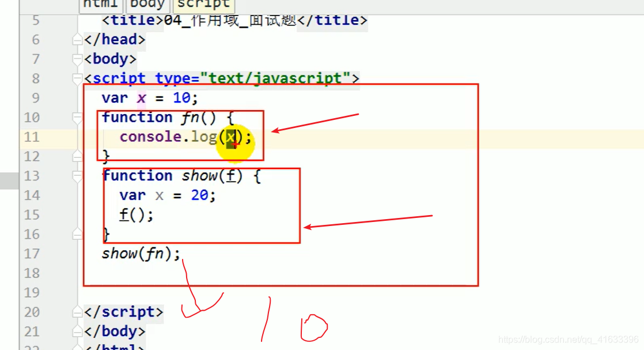The height and width of the screenshot is (350, 644).
Task: Click the value 20 on line 14
Action: pyautogui.click(x=200, y=195)
